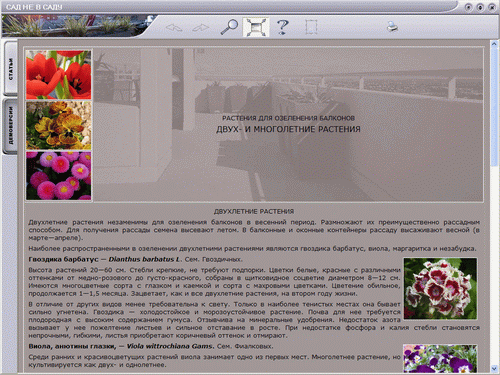Switch to the ДЕМОВЕРСИИ side tab
This screenshot has height=375, width=500.
[11, 125]
